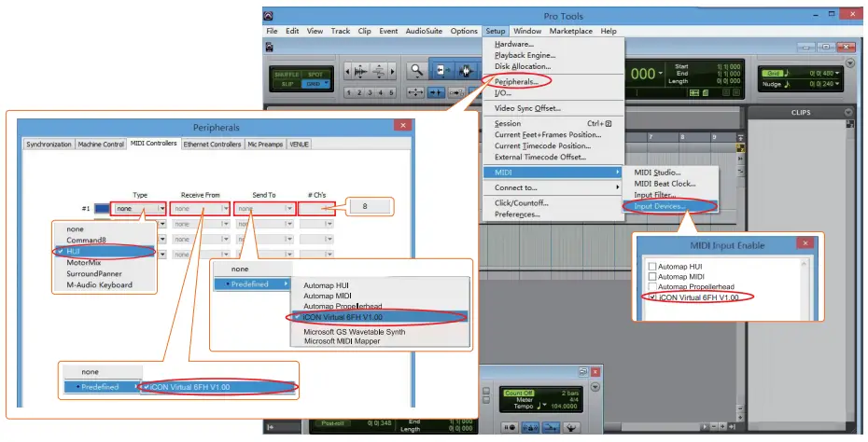The width and height of the screenshot is (868, 442).
Task: Enable SLIP edit mode
Action: pyautogui.click(x=287, y=84)
